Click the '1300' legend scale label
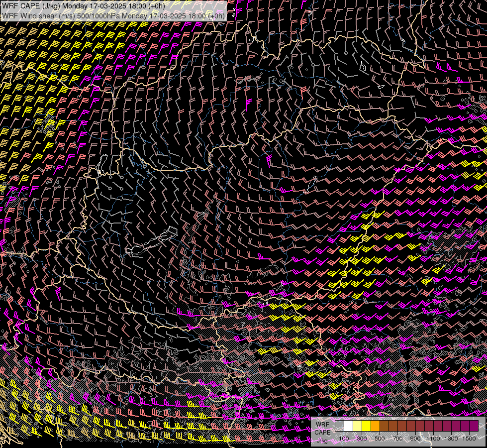Image resolution: width=487 pixels, height=448 pixels. point(451,439)
